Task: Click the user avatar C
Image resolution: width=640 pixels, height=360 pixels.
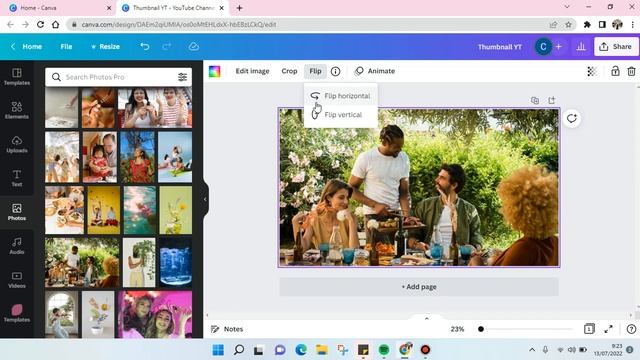Action: click(543, 47)
